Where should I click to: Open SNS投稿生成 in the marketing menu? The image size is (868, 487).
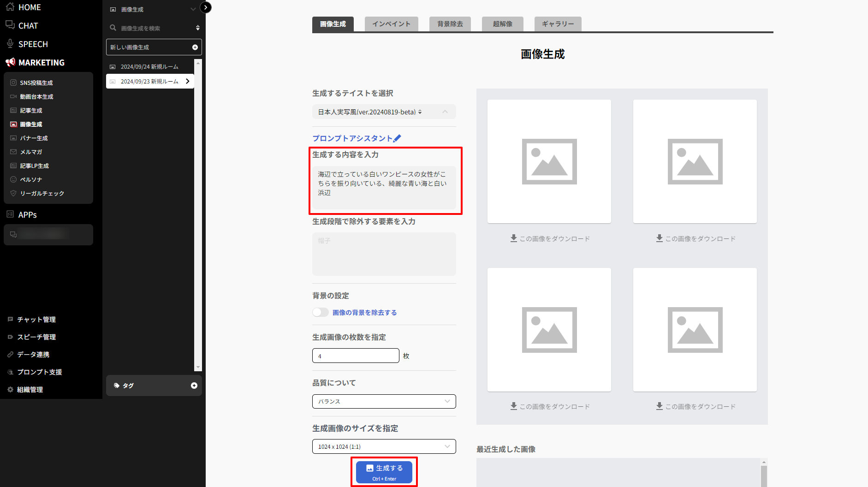tap(36, 83)
